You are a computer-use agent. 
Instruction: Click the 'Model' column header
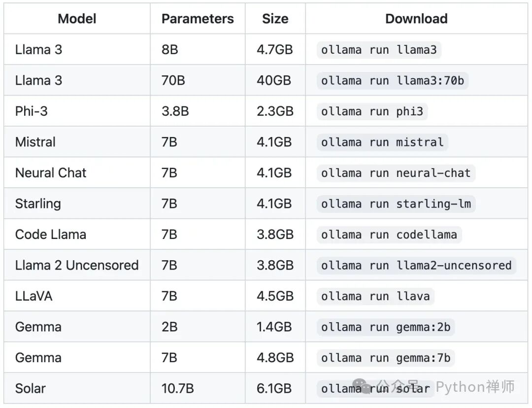[x=77, y=19]
